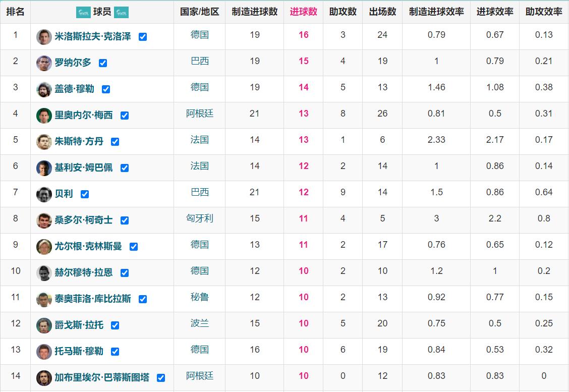Select goal count 16 in 克洛泽 row
The height and width of the screenshot is (392, 569).
(x=303, y=35)
